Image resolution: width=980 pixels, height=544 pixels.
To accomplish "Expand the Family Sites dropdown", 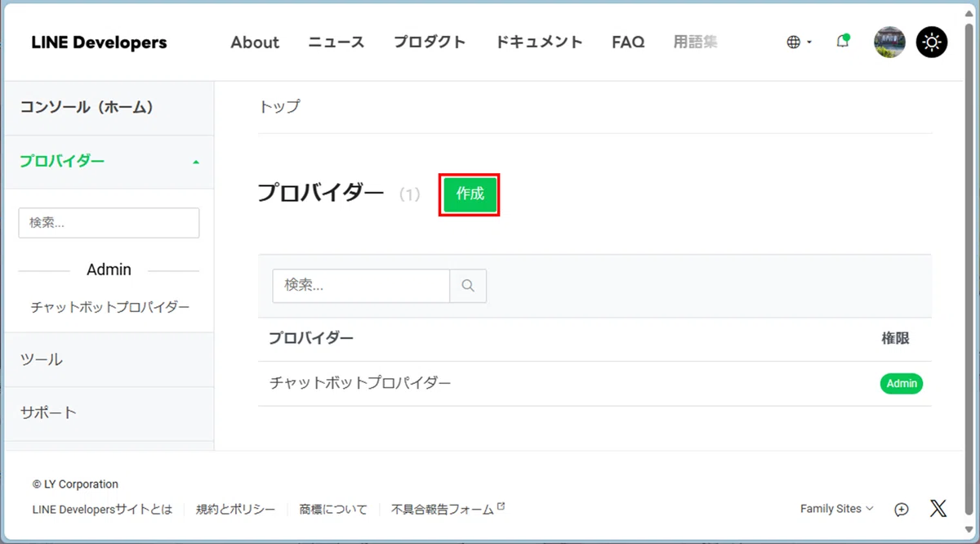I will coord(837,509).
